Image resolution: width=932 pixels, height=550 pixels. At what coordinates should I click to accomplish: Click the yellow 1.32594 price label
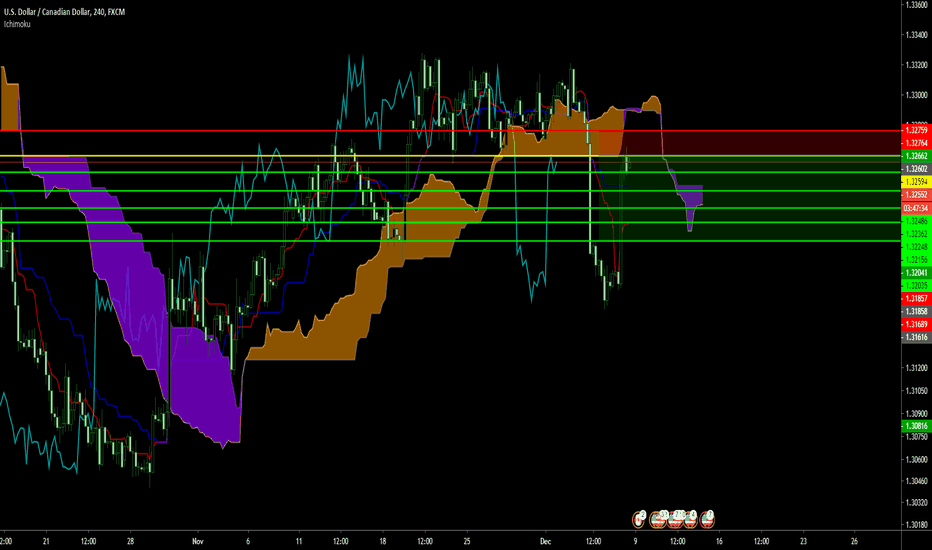[x=915, y=182]
